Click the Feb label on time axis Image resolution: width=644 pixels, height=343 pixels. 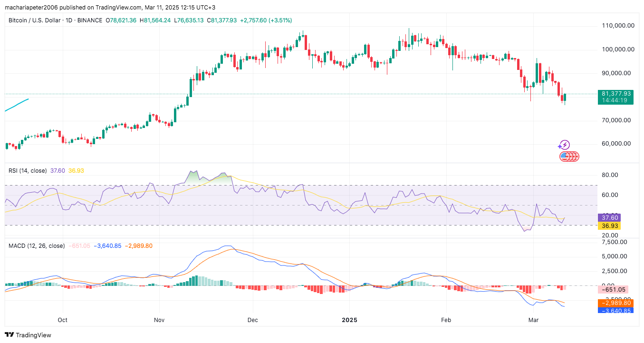[x=446, y=320]
